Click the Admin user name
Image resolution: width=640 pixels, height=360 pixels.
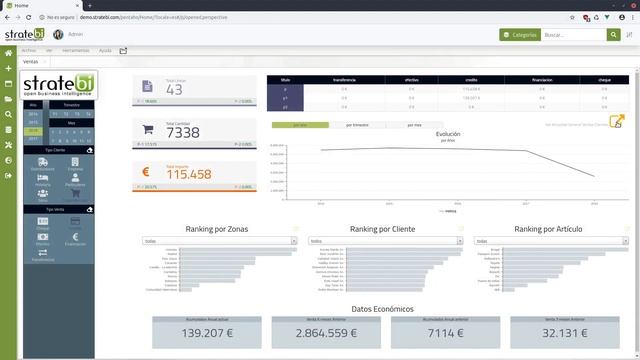point(76,34)
